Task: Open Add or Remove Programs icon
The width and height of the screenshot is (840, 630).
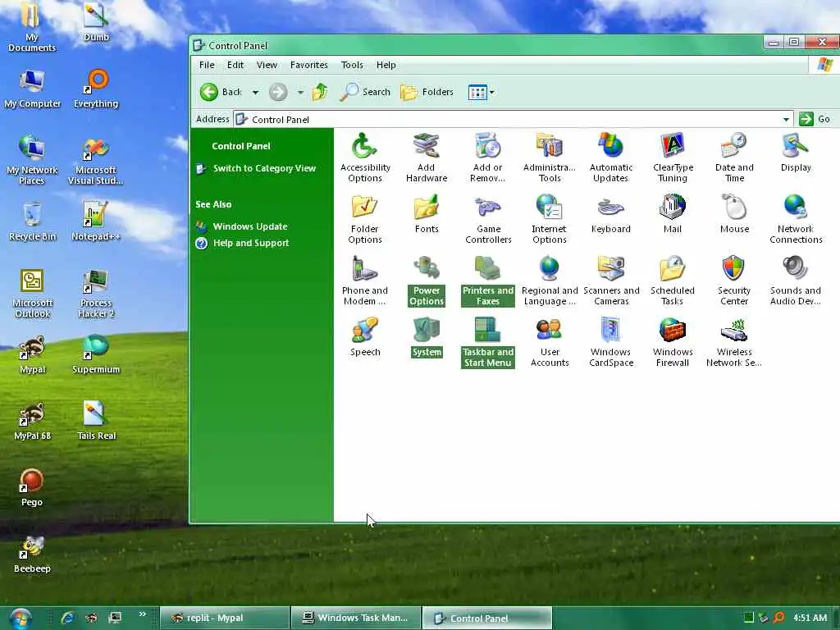Action: (487, 157)
